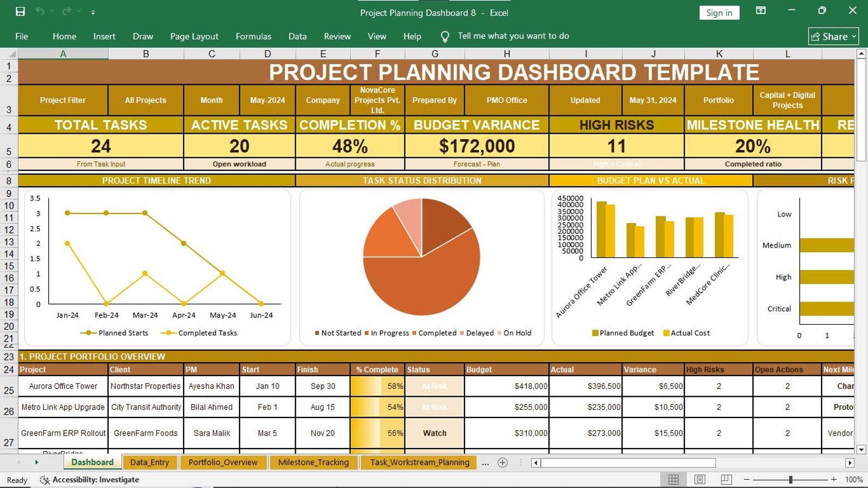
Task: Select column A header
Action: 63,54
